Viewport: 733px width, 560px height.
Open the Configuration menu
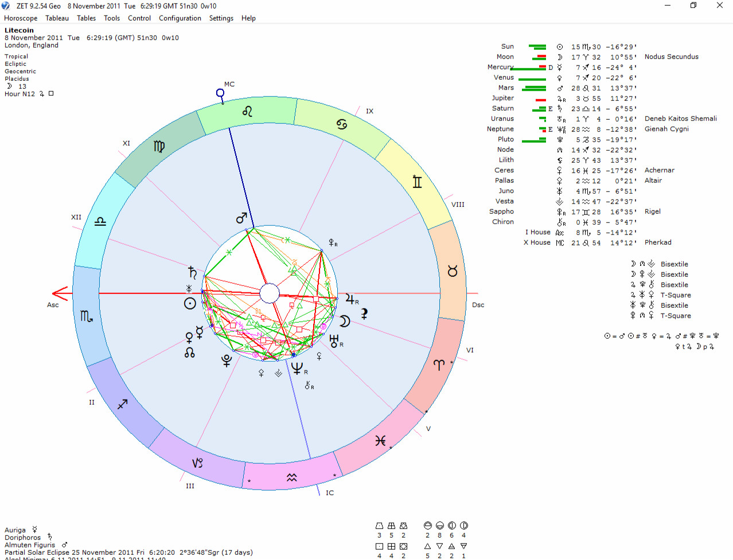point(180,18)
